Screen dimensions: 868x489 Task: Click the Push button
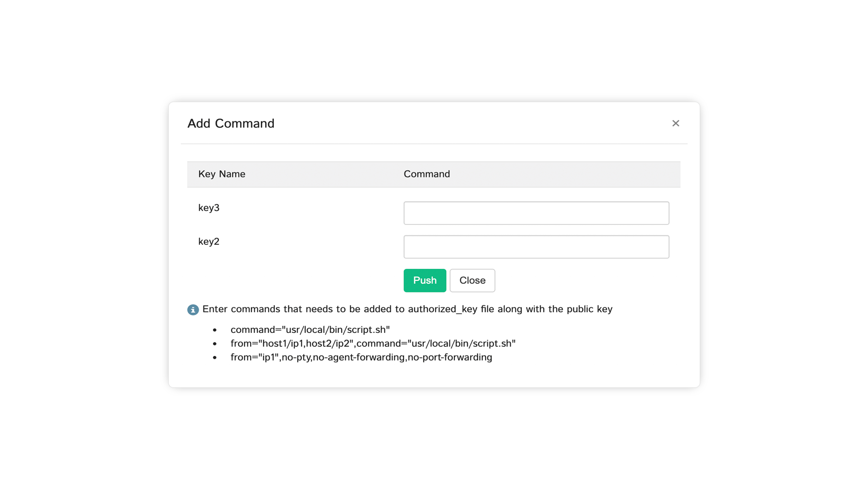424,280
